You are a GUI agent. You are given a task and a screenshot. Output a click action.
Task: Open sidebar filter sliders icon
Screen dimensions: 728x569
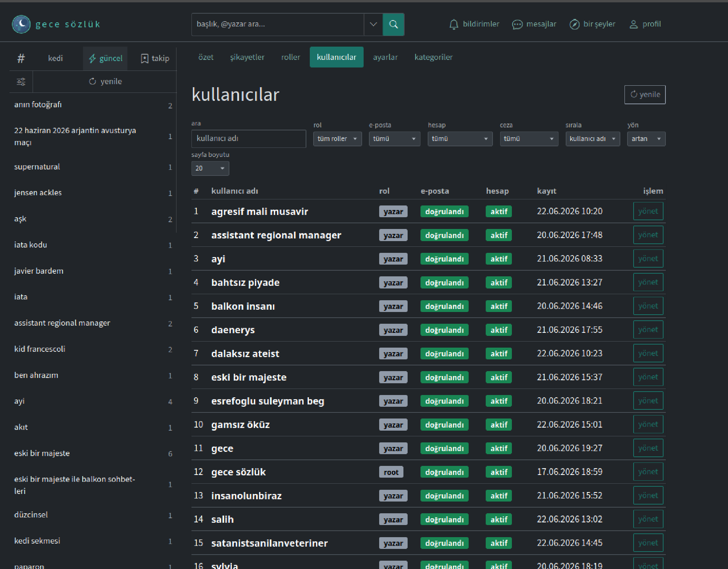click(21, 82)
